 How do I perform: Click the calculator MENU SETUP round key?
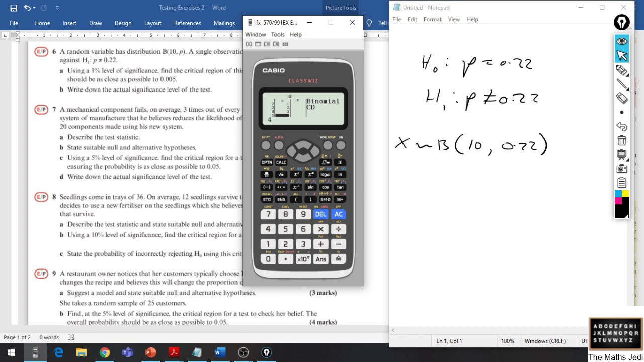point(328,145)
